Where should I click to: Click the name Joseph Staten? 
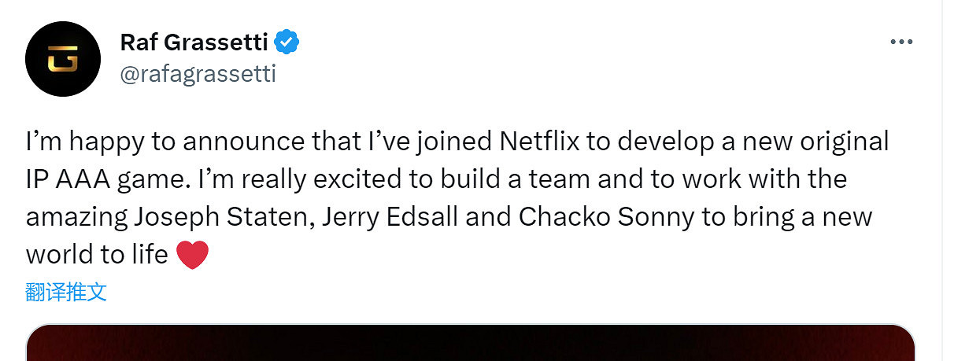(224, 217)
